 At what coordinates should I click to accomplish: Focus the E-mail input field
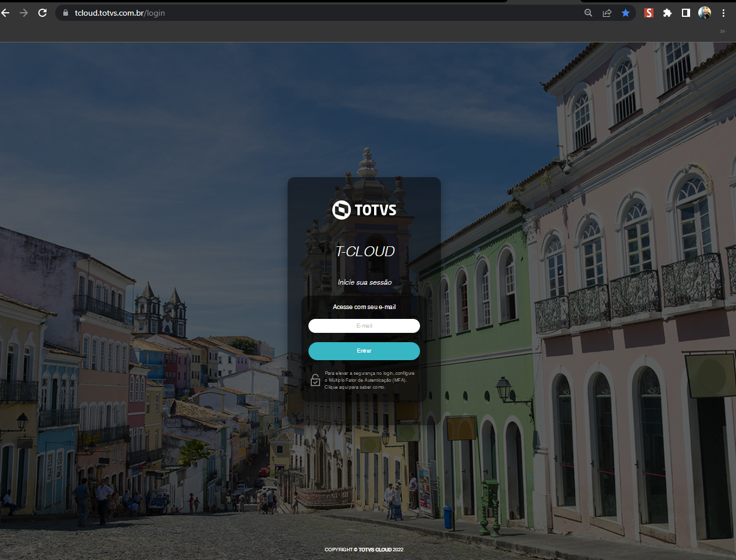364,326
